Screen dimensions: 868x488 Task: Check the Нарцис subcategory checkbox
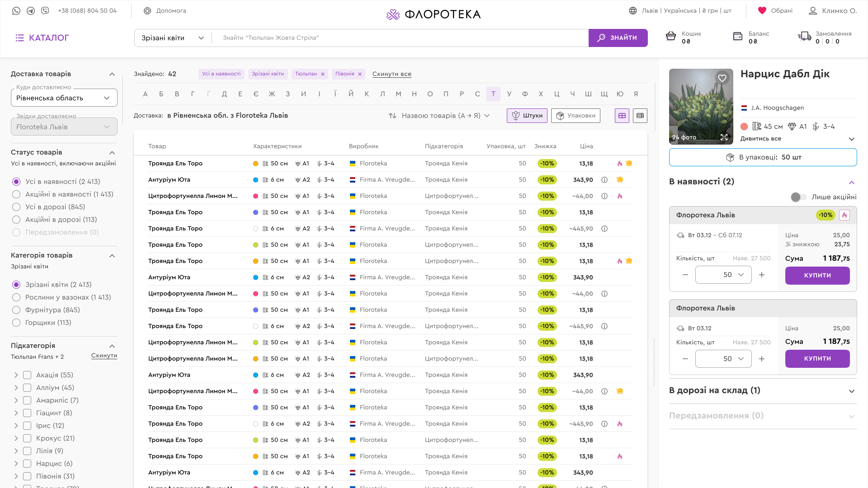click(27, 464)
